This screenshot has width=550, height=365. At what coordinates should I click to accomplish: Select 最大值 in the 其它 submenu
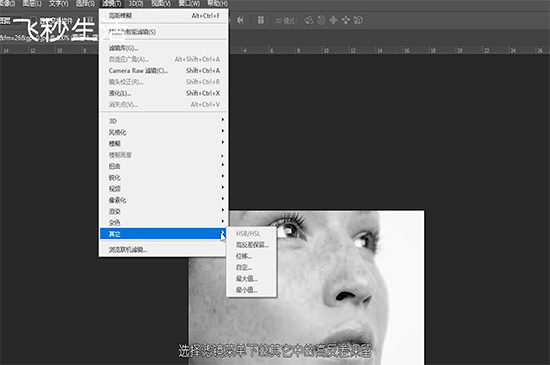click(251, 278)
